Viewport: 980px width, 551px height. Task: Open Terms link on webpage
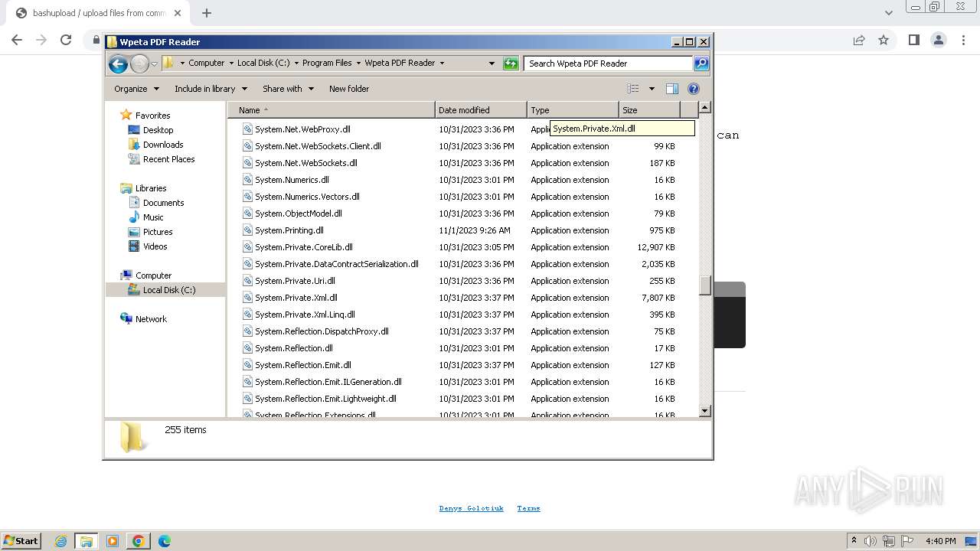tap(528, 508)
